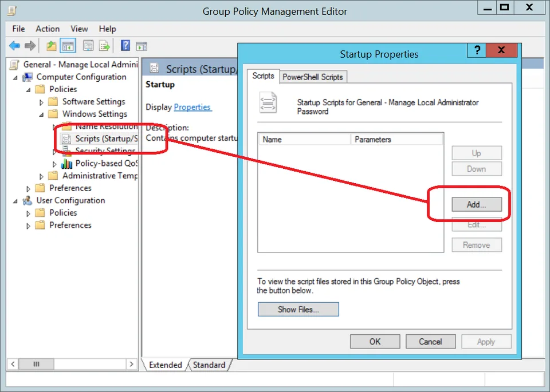
Task: Click the User Configuration person icon
Action: pos(27,200)
